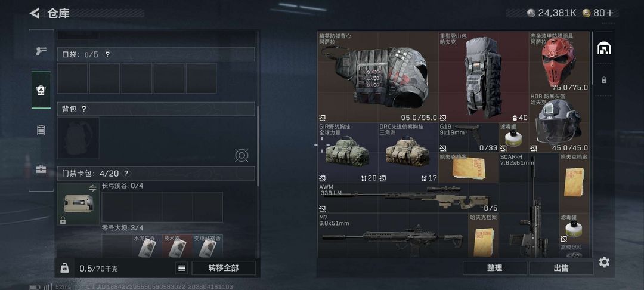Go back using the arrow beside 仓库

click(x=35, y=13)
